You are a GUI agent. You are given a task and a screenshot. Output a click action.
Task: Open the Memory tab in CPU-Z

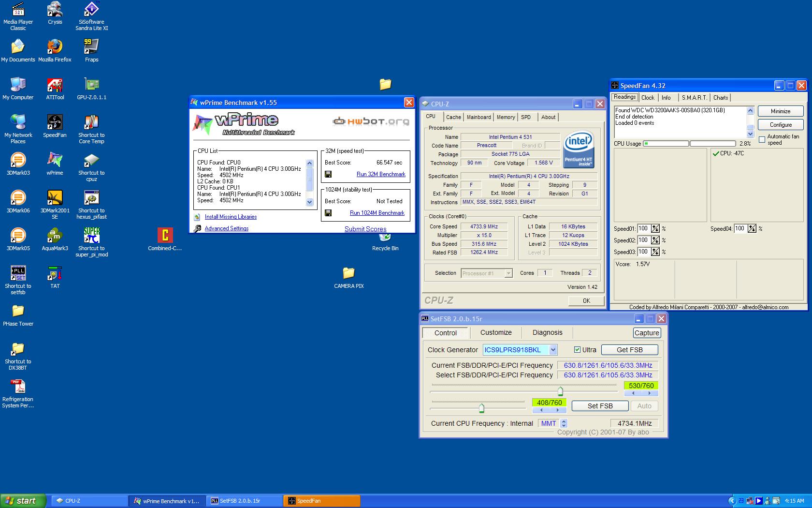[x=506, y=117]
